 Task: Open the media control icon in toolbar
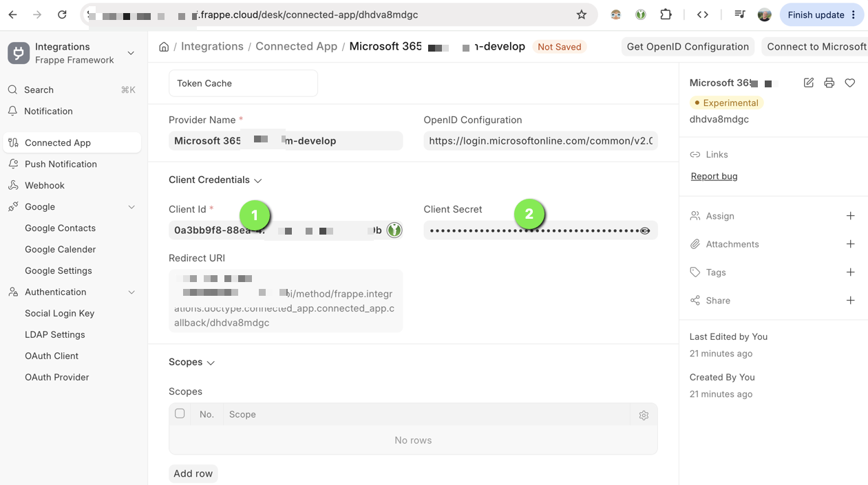[x=740, y=14]
